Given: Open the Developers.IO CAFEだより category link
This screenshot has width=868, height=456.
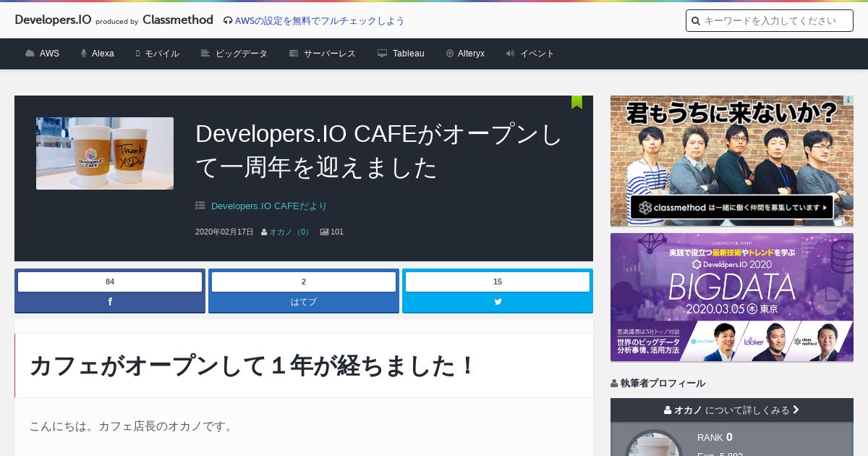Looking at the screenshot, I should coord(269,206).
